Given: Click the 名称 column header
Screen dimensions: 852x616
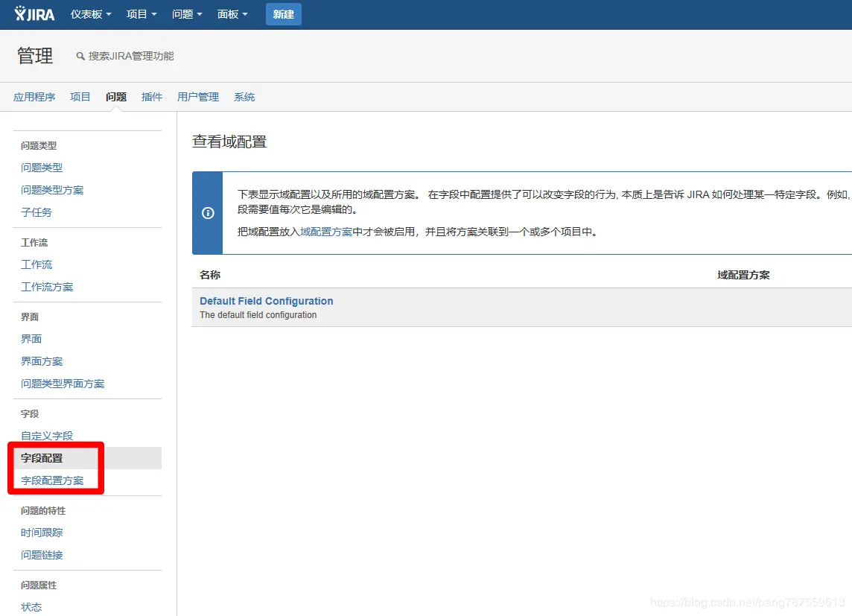Looking at the screenshot, I should coord(210,275).
